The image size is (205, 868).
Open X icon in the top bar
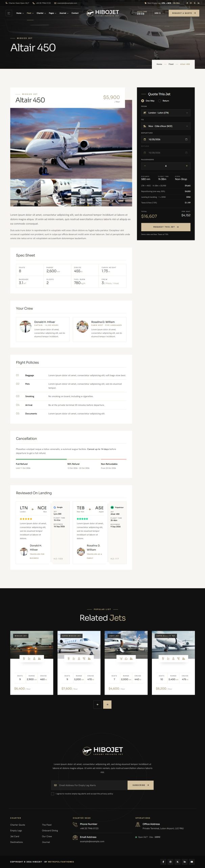coord(195,3)
